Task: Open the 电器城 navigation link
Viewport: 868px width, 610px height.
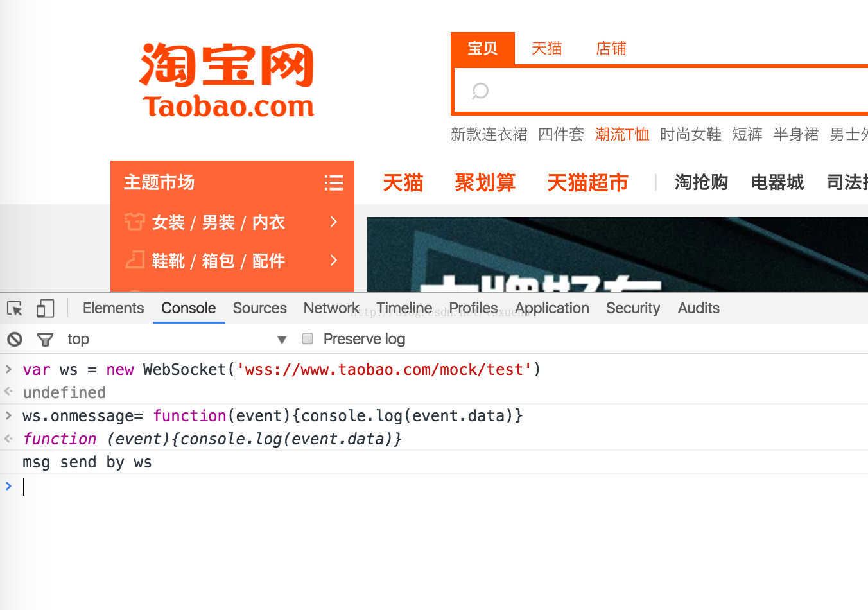Action: coord(777,182)
